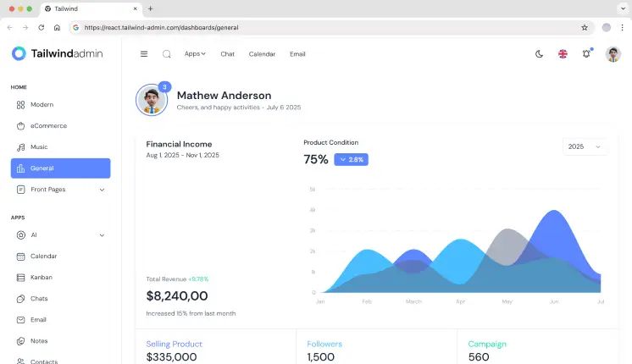Click the +9.78% revenue change
Image resolution: width=632 pixels, height=364 pixels.
coord(198,279)
